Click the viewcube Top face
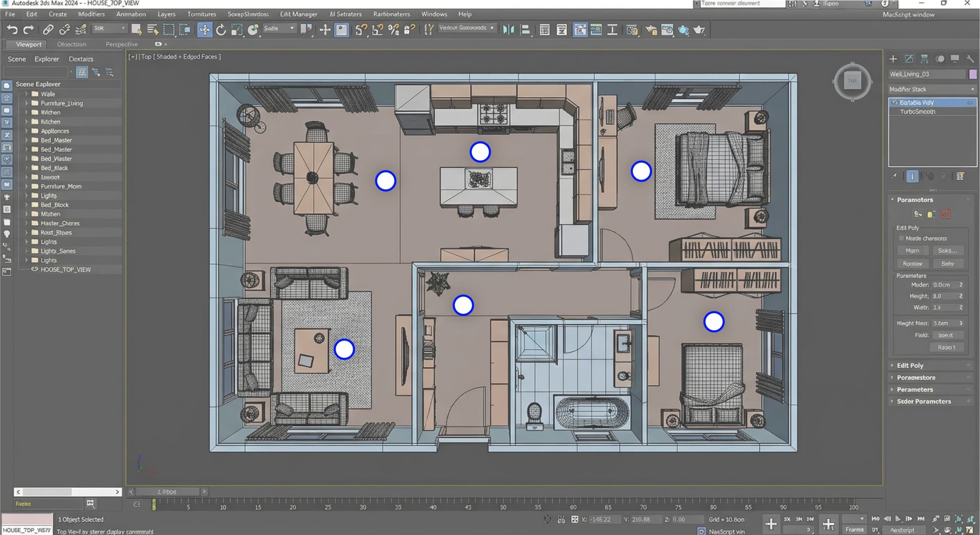This screenshot has height=535, width=980. pyautogui.click(x=852, y=81)
